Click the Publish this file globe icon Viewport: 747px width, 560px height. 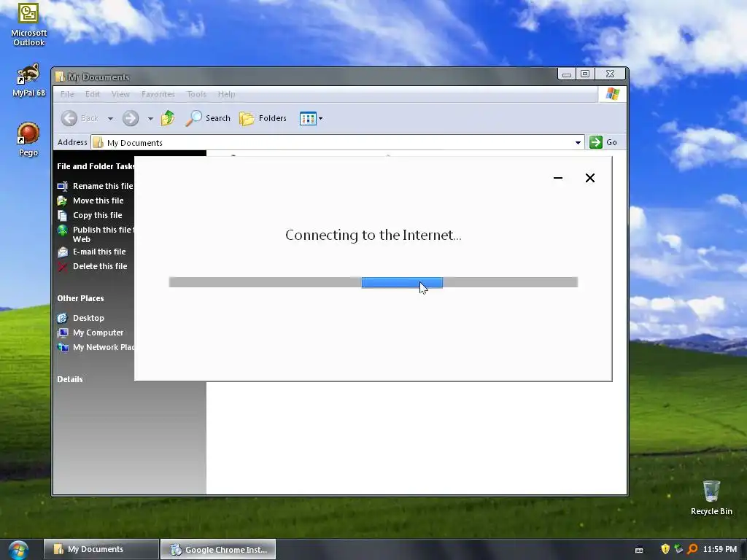pos(63,230)
